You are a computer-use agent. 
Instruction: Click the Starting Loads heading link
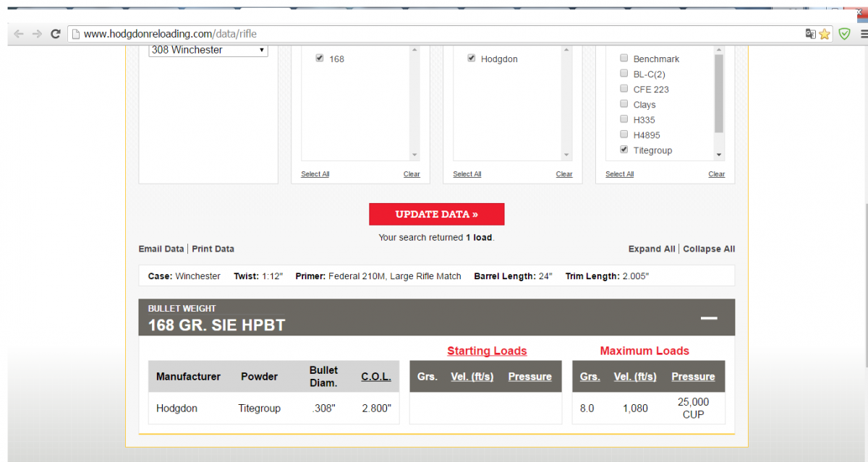487,351
